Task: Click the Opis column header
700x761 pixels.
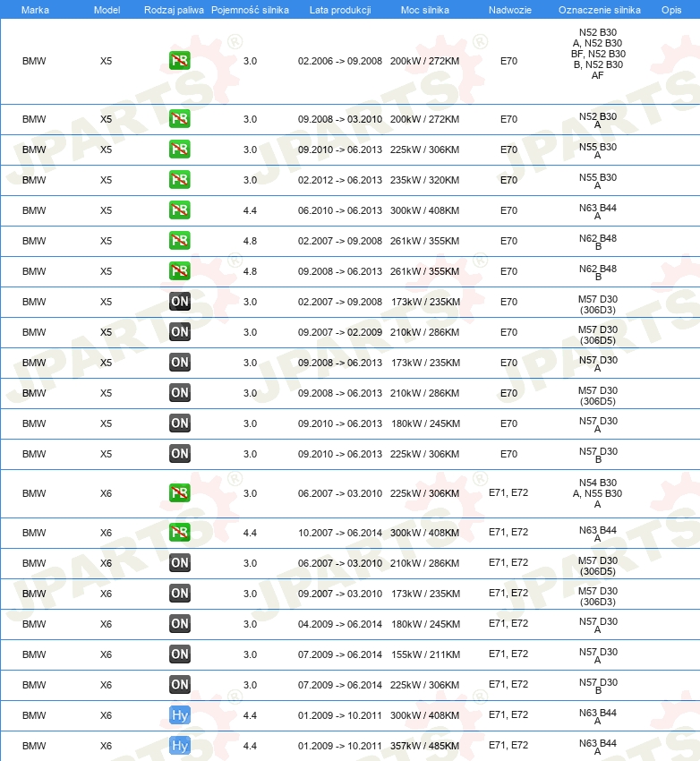Action: coord(671,10)
